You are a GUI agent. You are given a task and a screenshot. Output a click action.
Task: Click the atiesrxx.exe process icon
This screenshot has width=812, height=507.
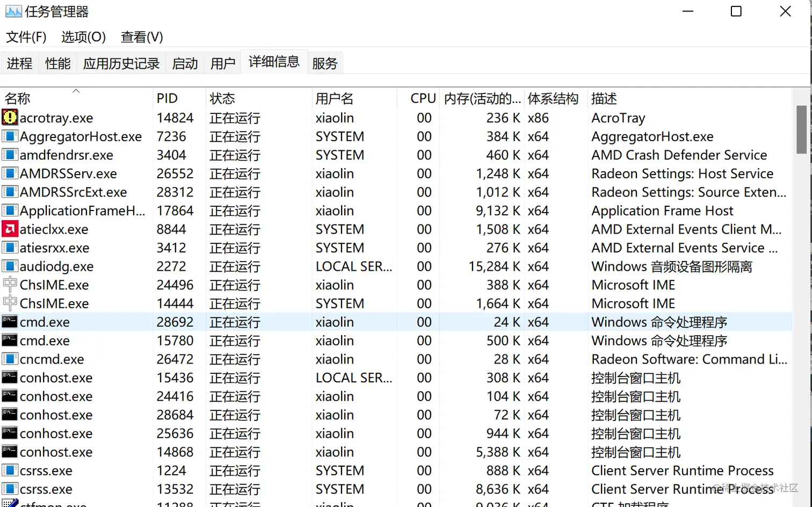(x=10, y=248)
